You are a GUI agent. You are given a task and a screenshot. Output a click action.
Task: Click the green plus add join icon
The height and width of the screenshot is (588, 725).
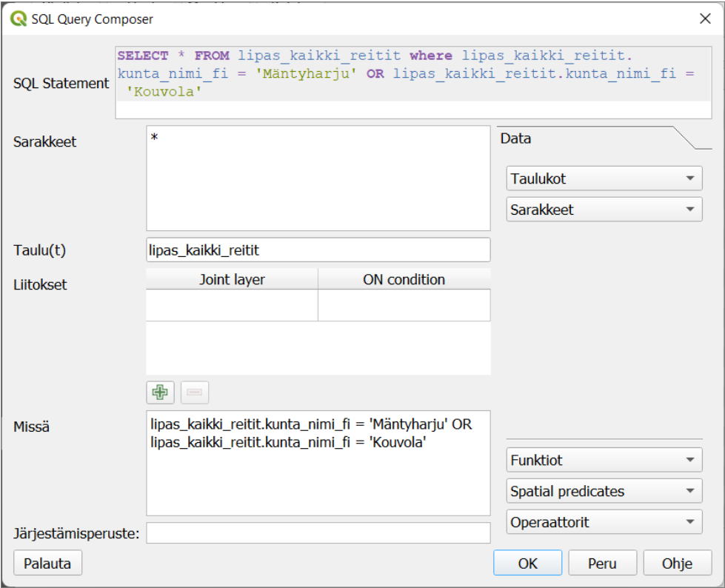160,392
